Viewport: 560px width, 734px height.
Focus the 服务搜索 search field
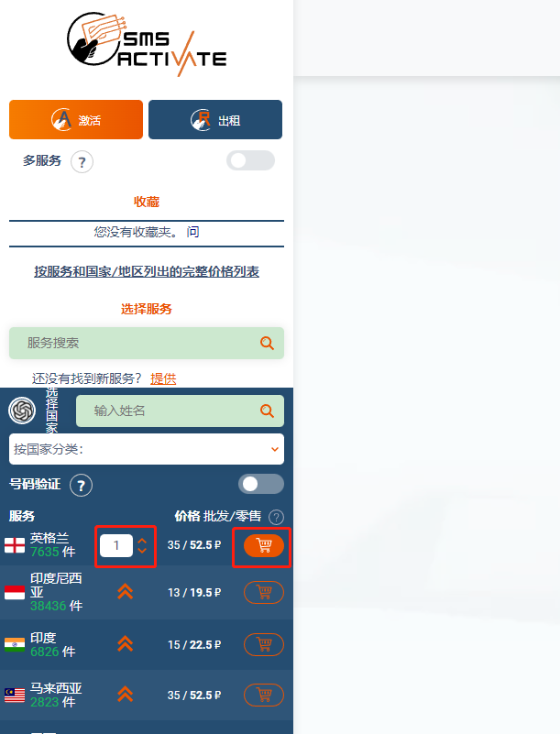pyautogui.click(x=147, y=343)
